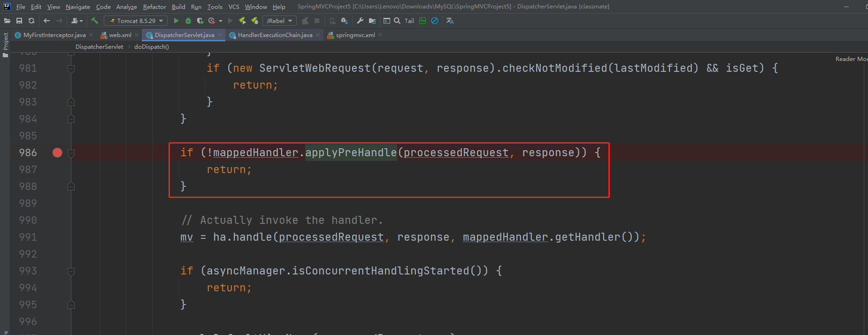
Task: Click doDispatch() in the breadcrumb
Action: coord(152,46)
